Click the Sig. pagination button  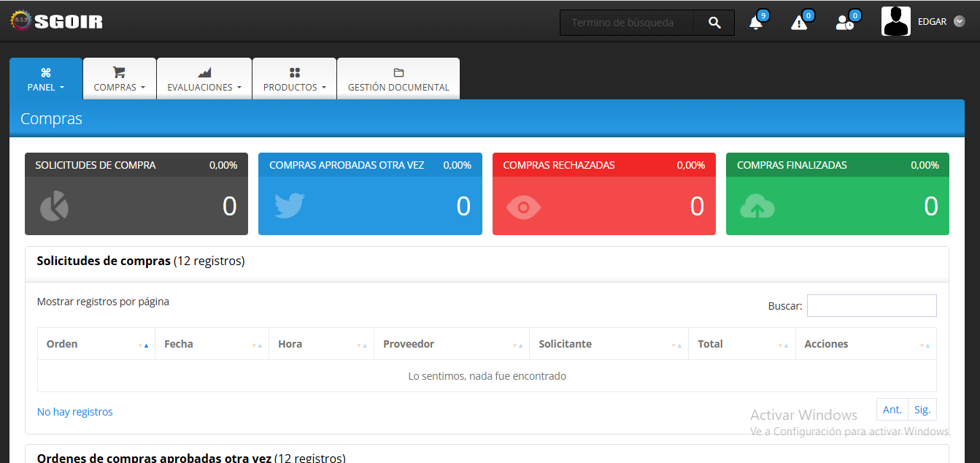tap(922, 410)
